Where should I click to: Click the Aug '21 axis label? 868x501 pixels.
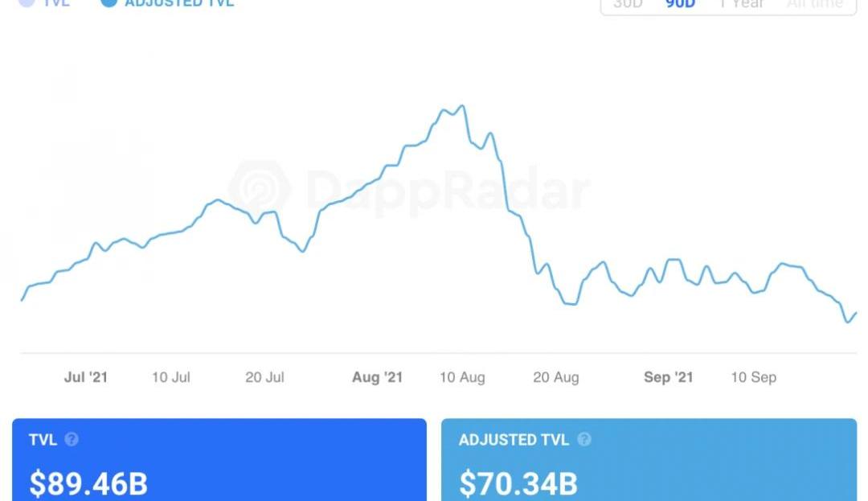coord(377,377)
